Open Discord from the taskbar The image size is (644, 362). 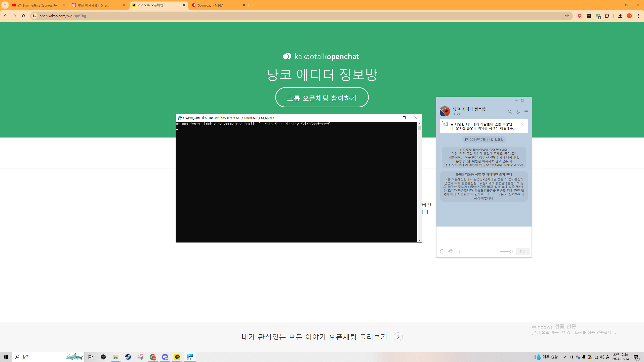point(165,357)
